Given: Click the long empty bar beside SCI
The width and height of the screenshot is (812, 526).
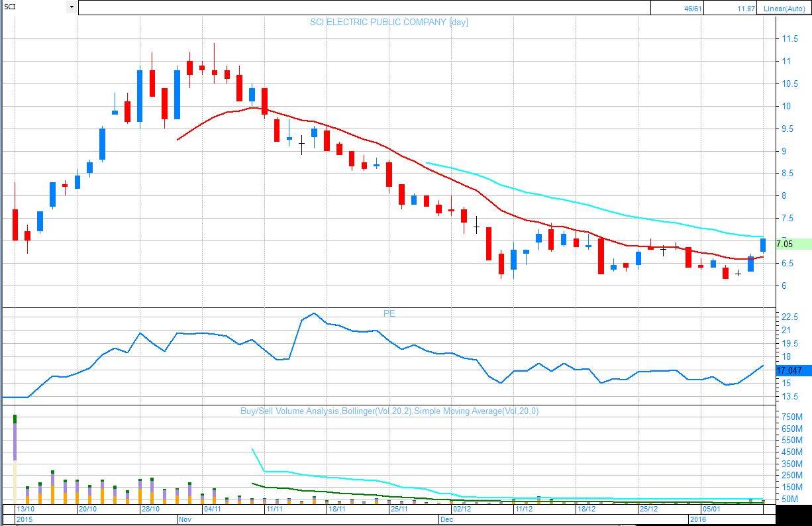Looking at the screenshot, I should click(364, 7).
